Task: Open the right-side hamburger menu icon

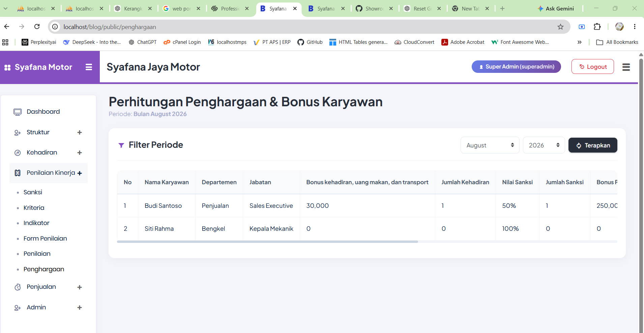Action: click(x=626, y=67)
